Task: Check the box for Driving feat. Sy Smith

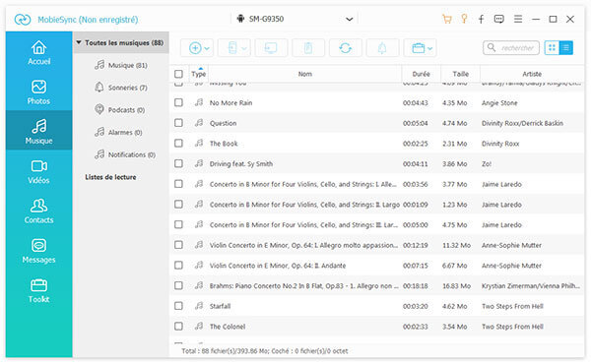Action: [178, 163]
